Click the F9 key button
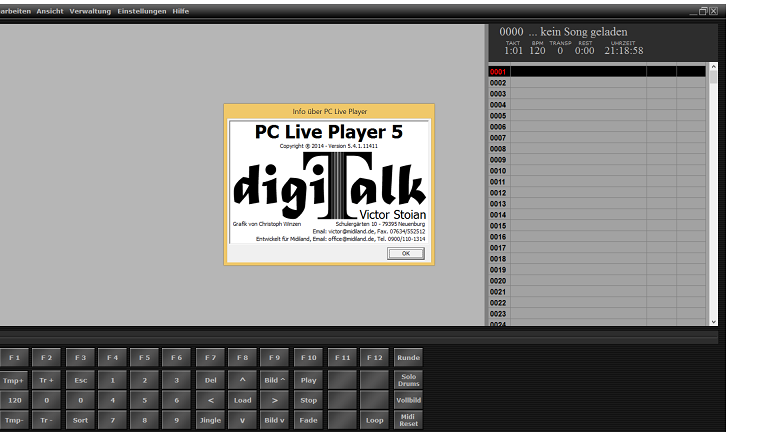This screenshot has width=768, height=432. (x=274, y=358)
